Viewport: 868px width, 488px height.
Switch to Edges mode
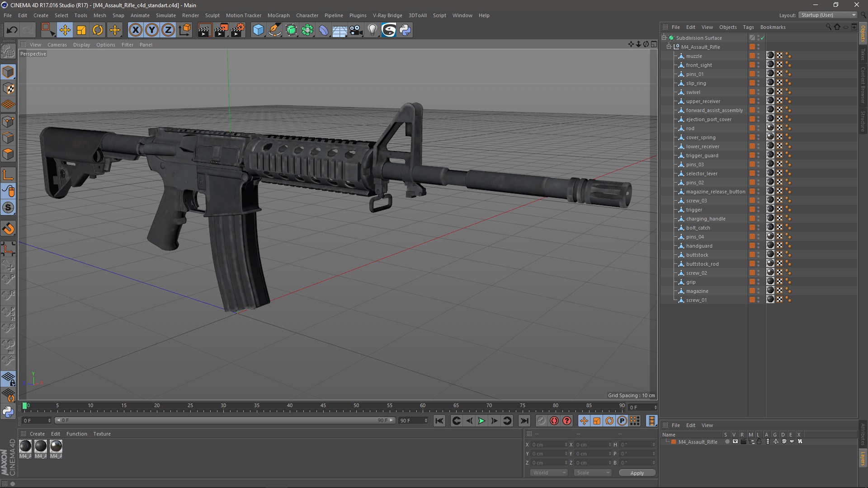[8, 138]
